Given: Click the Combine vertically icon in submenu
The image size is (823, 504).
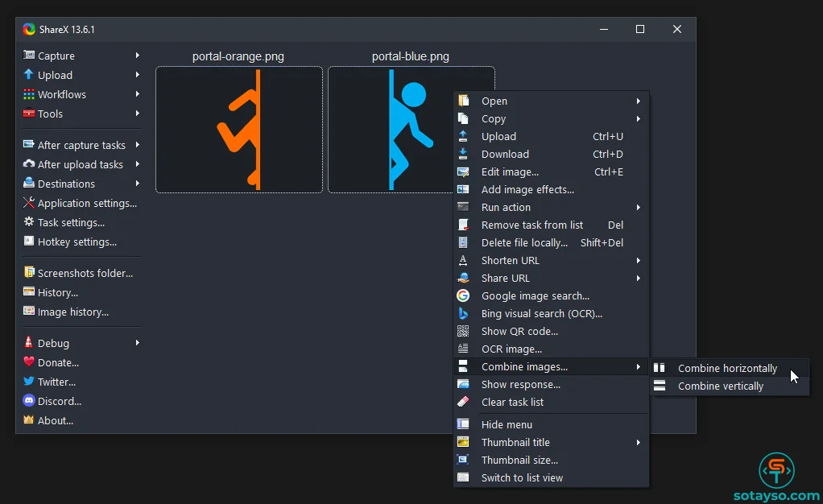Looking at the screenshot, I should (660, 386).
